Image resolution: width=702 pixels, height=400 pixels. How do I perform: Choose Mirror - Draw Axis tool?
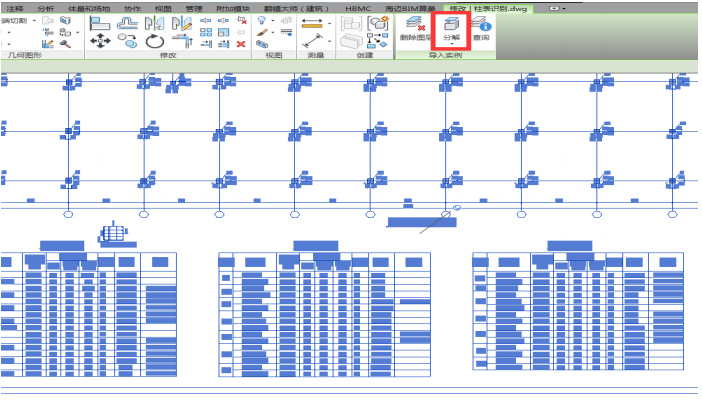182,23
